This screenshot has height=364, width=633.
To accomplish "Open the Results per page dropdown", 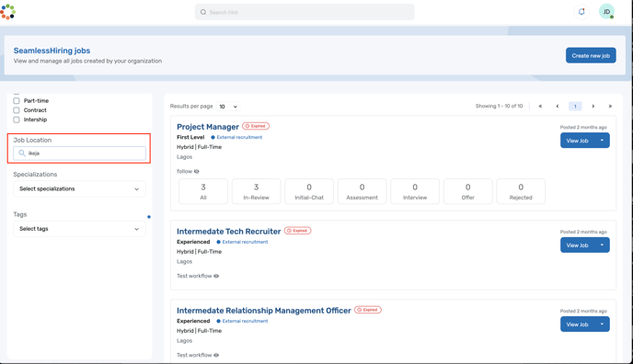I will point(228,107).
